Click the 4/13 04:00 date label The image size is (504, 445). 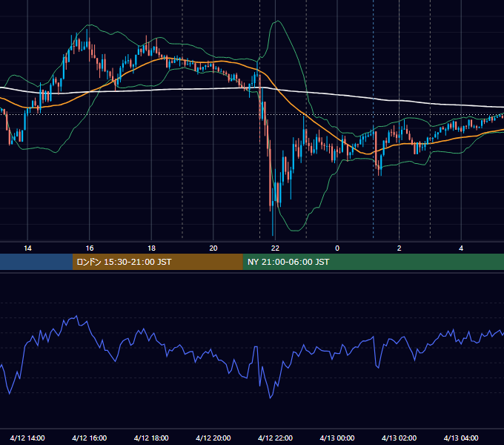461,438
